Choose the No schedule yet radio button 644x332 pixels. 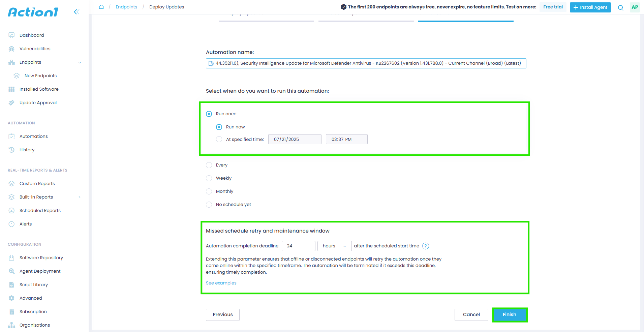coord(209,205)
